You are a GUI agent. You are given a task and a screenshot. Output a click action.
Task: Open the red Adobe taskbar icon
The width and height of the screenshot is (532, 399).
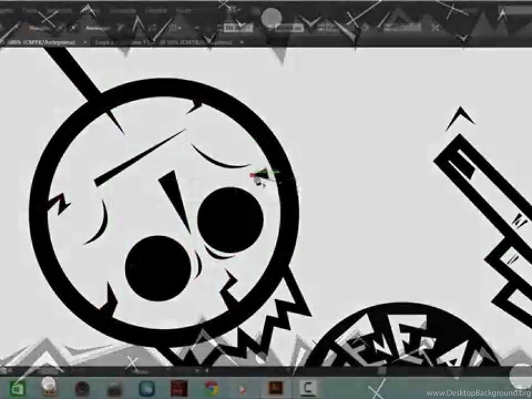(179, 388)
